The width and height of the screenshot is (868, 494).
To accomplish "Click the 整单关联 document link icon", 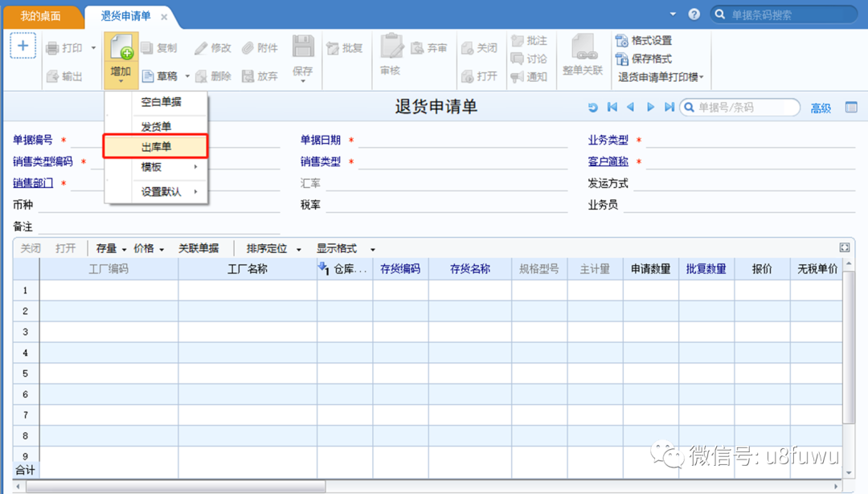I will 583,47.
